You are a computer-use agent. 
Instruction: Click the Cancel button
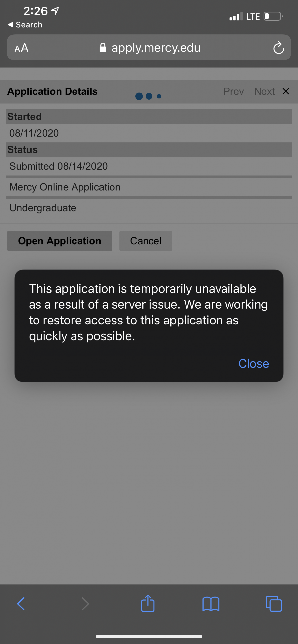pos(146,241)
